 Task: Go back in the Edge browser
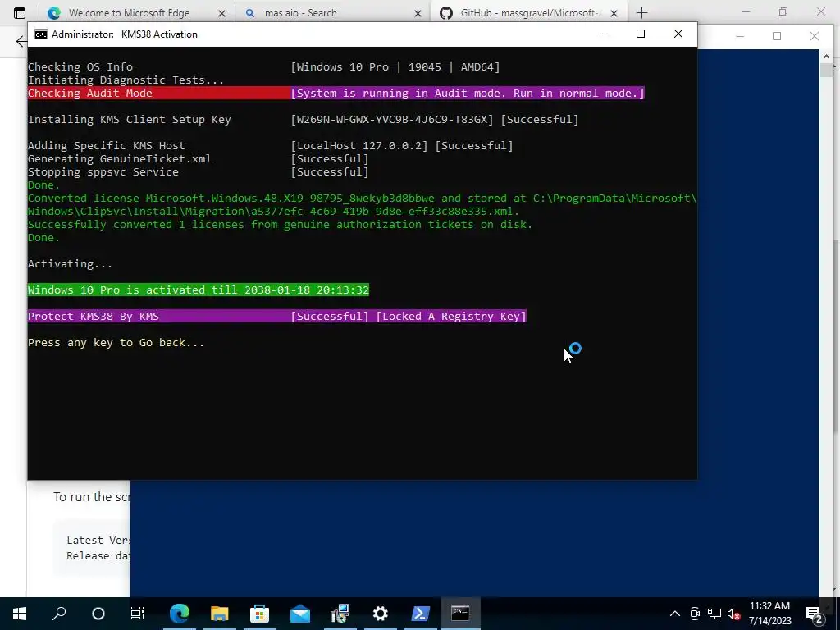21,41
